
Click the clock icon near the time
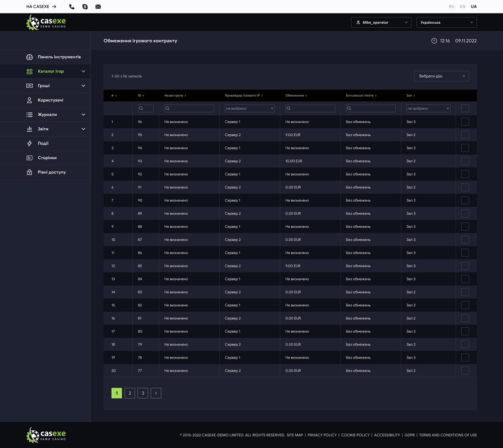[434, 41]
